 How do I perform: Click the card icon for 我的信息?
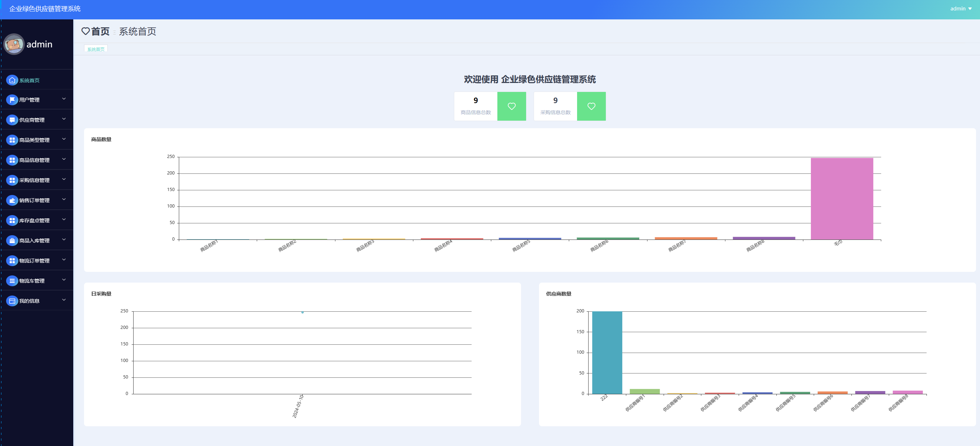pyautogui.click(x=12, y=301)
